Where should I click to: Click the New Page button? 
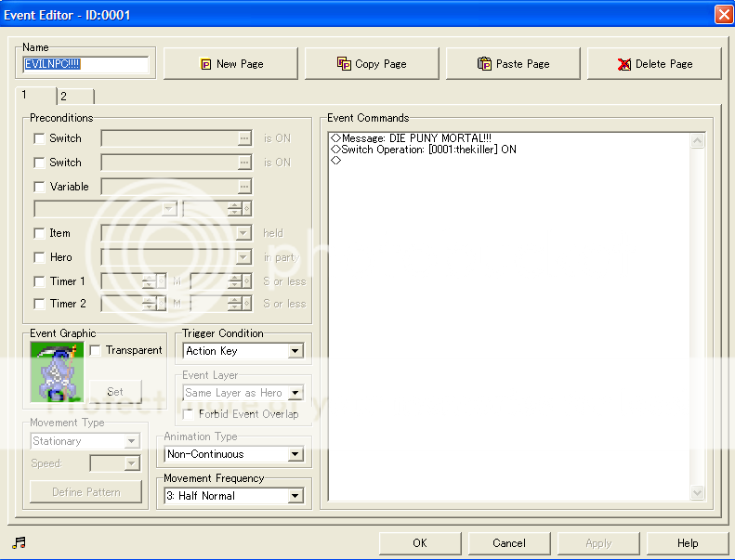(230, 64)
